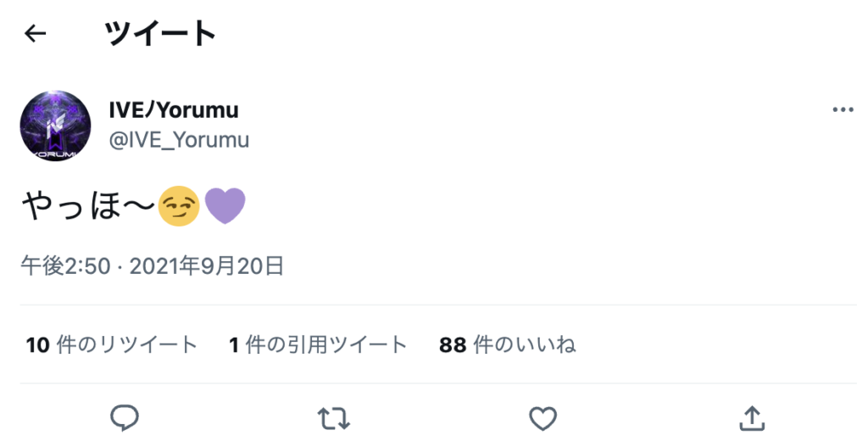Like the tweet with heart outline icon
This screenshot has width=868, height=447.
coord(542,419)
